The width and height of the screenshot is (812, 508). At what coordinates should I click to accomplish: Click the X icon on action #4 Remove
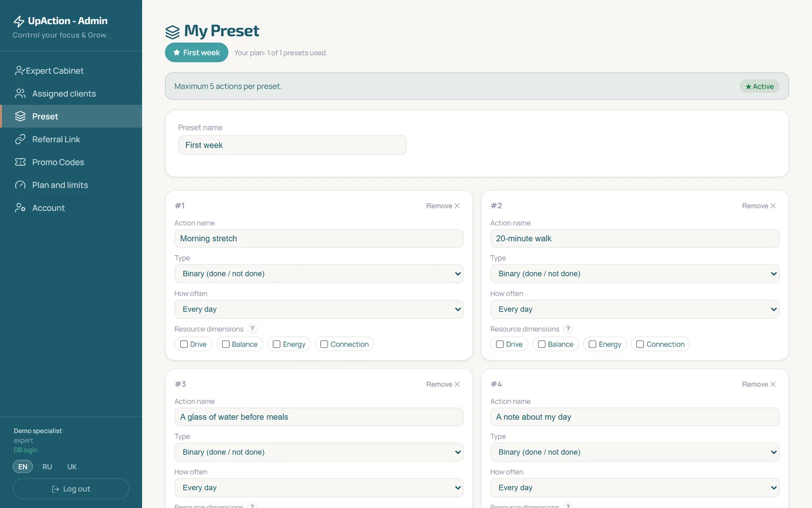[x=773, y=384]
